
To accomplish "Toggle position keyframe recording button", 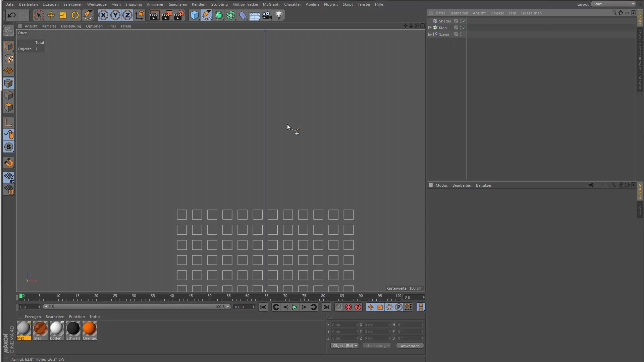I will (x=370, y=307).
